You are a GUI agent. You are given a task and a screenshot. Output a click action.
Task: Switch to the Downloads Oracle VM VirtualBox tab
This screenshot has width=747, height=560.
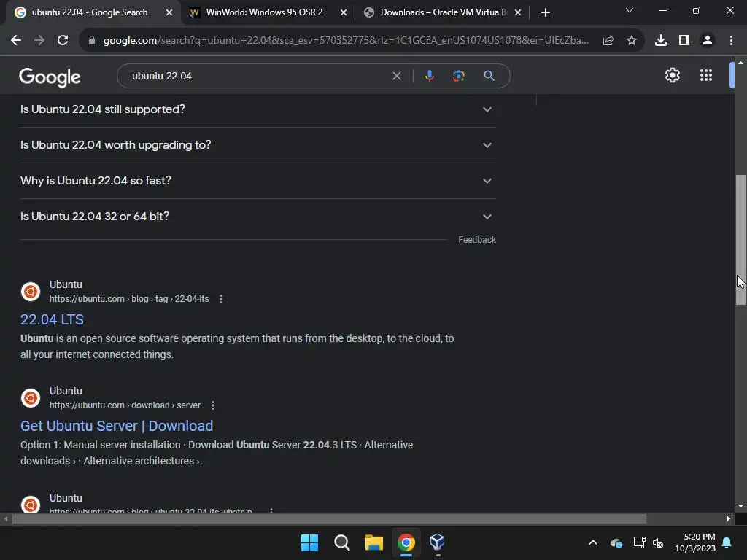point(443,12)
